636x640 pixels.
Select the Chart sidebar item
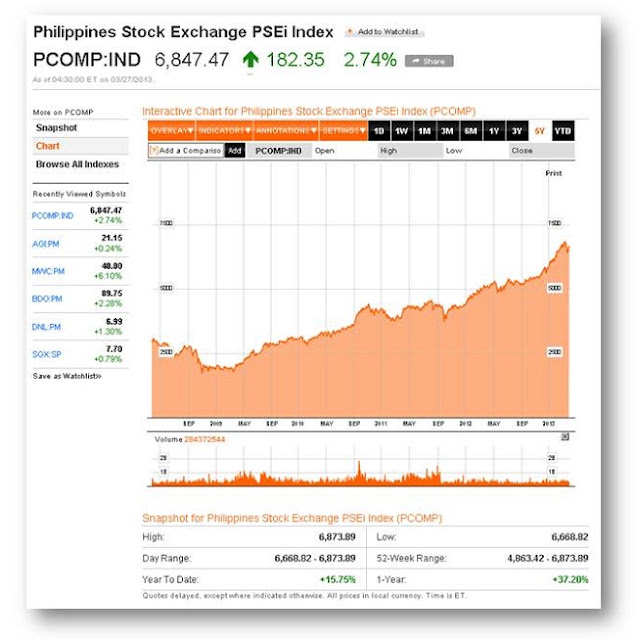[x=48, y=146]
